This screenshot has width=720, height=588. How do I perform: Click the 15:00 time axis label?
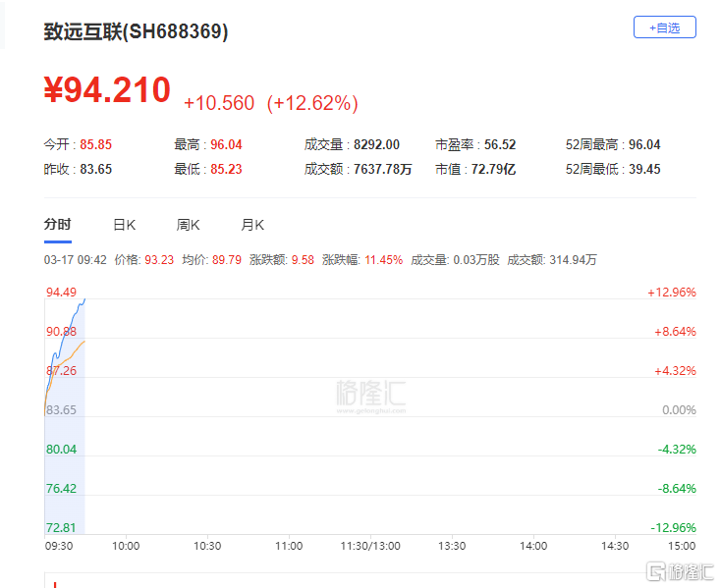[x=682, y=546]
